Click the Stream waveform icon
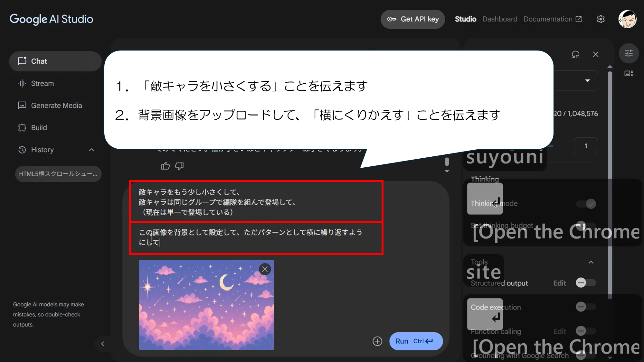 tap(22, 83)
